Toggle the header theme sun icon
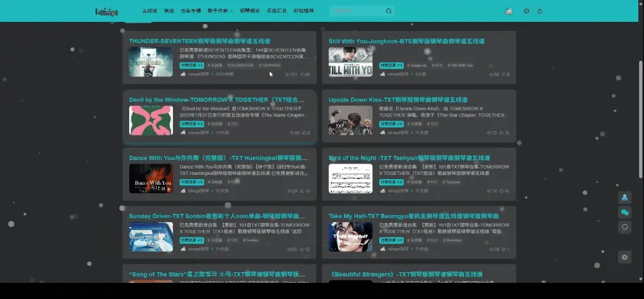 coord(527,11)
